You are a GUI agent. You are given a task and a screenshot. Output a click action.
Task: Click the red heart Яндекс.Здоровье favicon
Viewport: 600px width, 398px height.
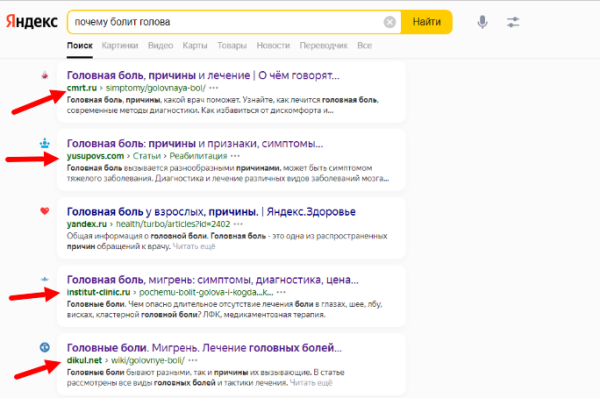[45, 211]
